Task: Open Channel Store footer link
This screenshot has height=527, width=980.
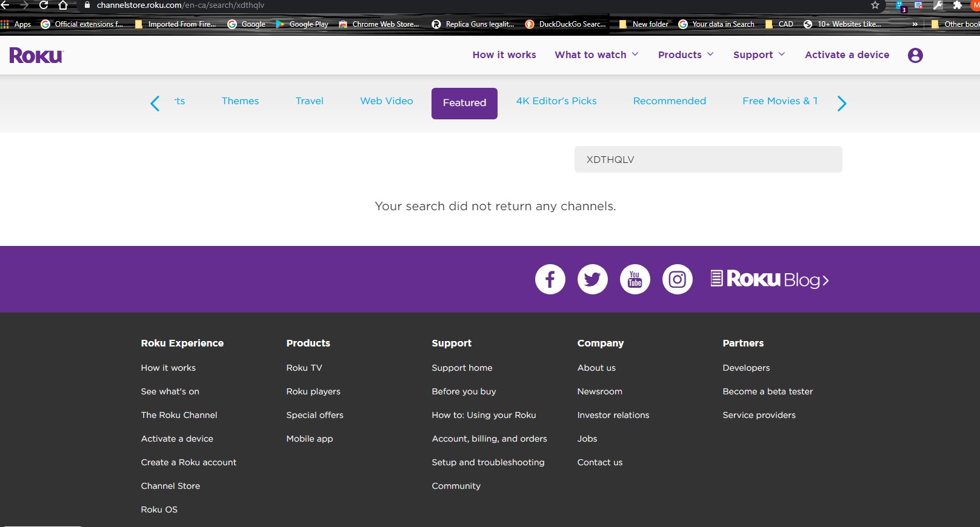Action: pyautogui.click(x=171, y=486)
